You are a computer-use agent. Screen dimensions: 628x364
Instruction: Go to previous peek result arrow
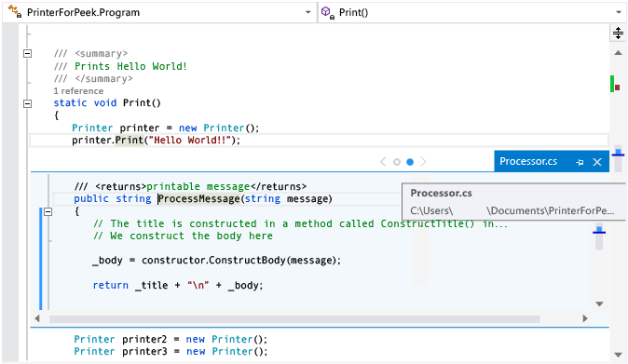click(x=383, y=162)
